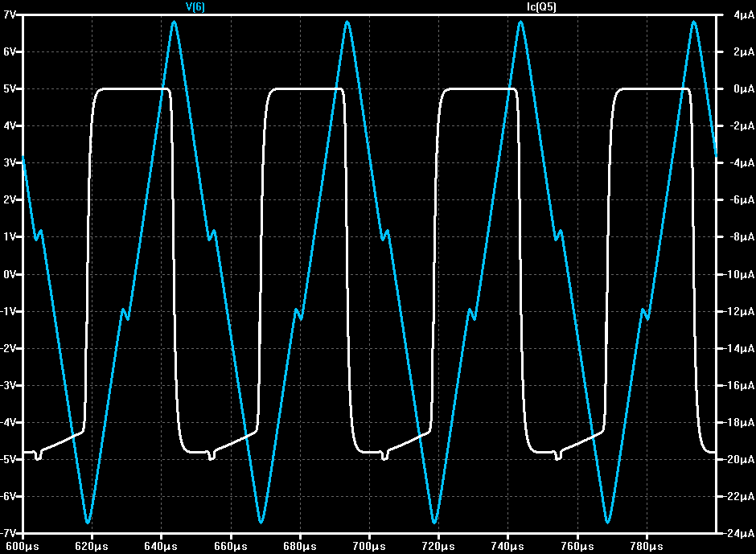Click the 7V left axis label

coord(9,14)
